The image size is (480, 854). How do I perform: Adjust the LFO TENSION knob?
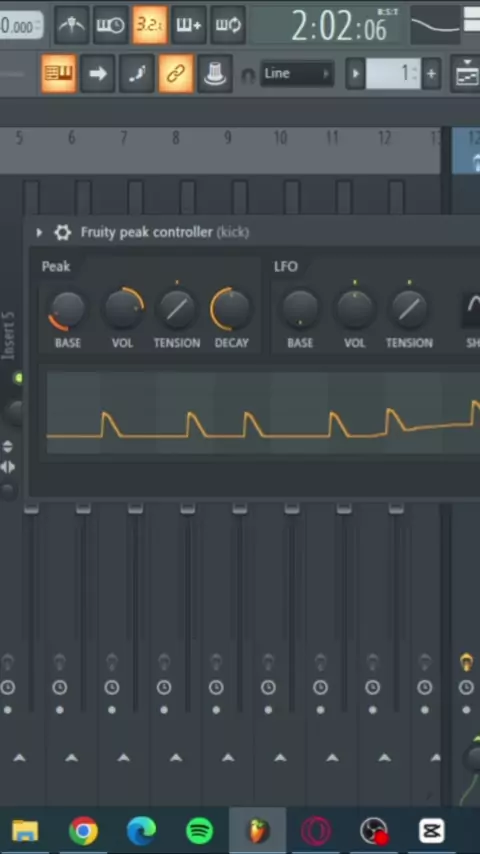coord(409,309)
